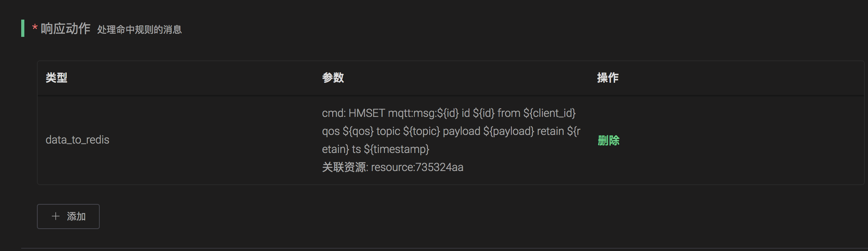Click the resource:735324aa identifier
Image resolution: width=868 pixels, height=251 pixels.
[417, 167]
